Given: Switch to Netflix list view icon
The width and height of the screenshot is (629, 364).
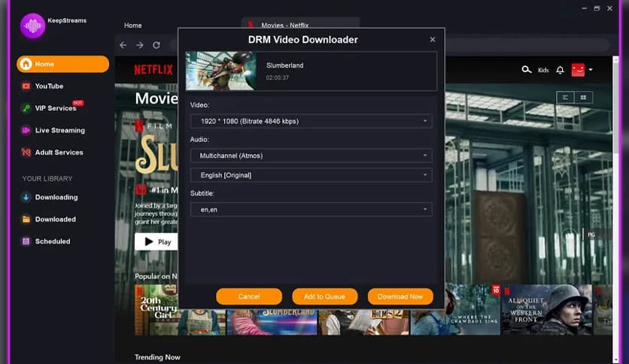Looking at the screenshot, I should click(x=566, y=98).
